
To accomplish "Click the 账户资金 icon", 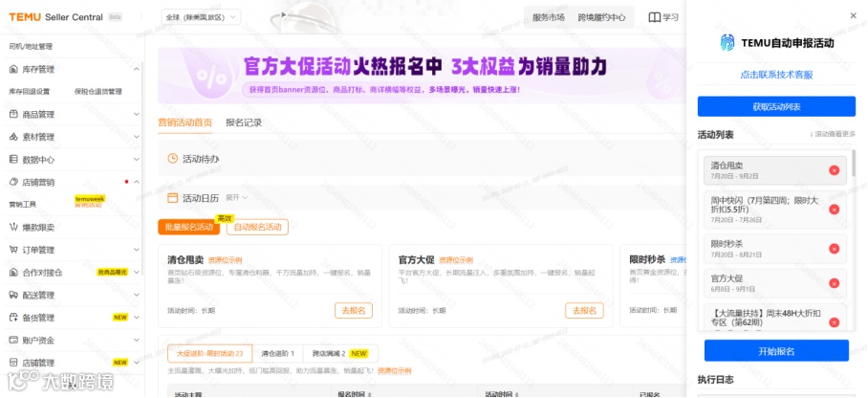I will [13, 340].
